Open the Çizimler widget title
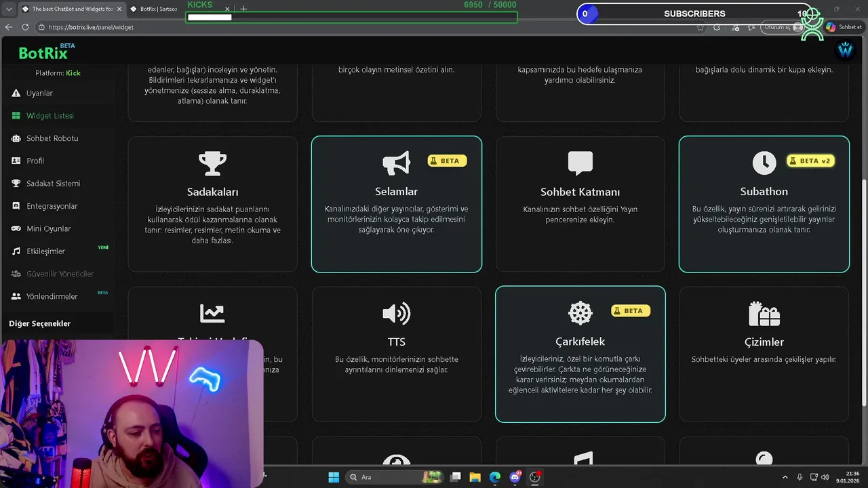The image size is (868, 488). tap(764, 342)
